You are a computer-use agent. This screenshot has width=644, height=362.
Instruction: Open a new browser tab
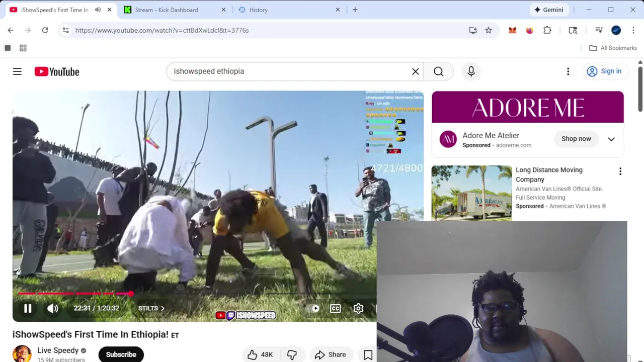pyautogui.click(x=355, y=10)
